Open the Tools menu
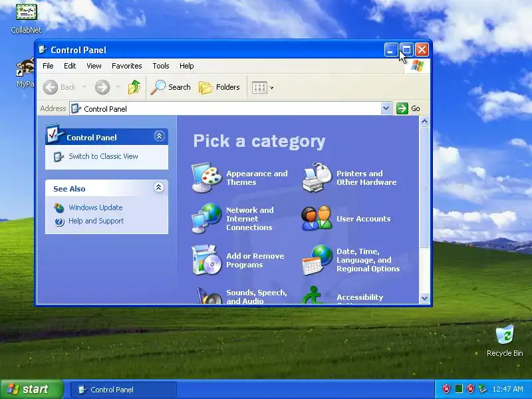This screenshot has width=532, height=399. (161, 66)
